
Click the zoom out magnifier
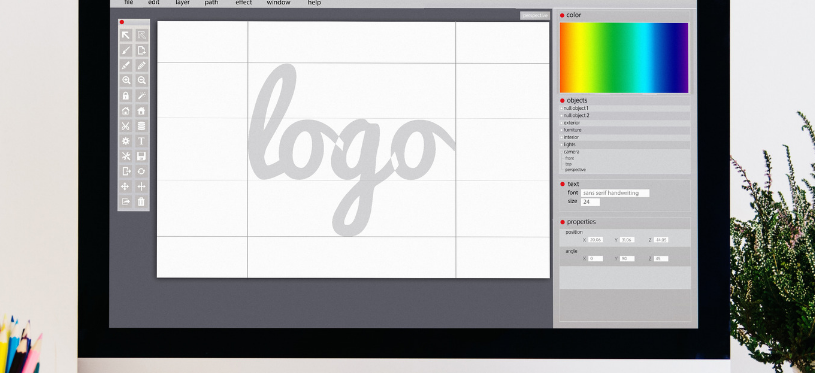click(x=141, y=81)
